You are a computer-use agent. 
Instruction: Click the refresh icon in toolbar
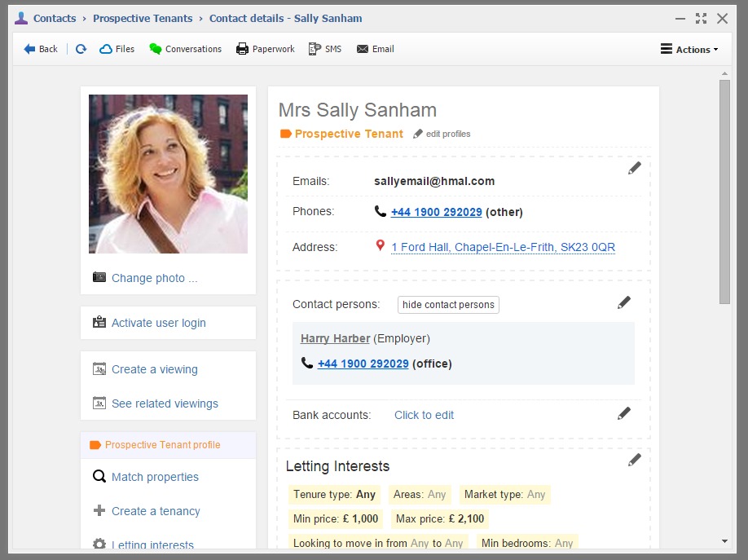pyautogui.click(x=81, y=49)
